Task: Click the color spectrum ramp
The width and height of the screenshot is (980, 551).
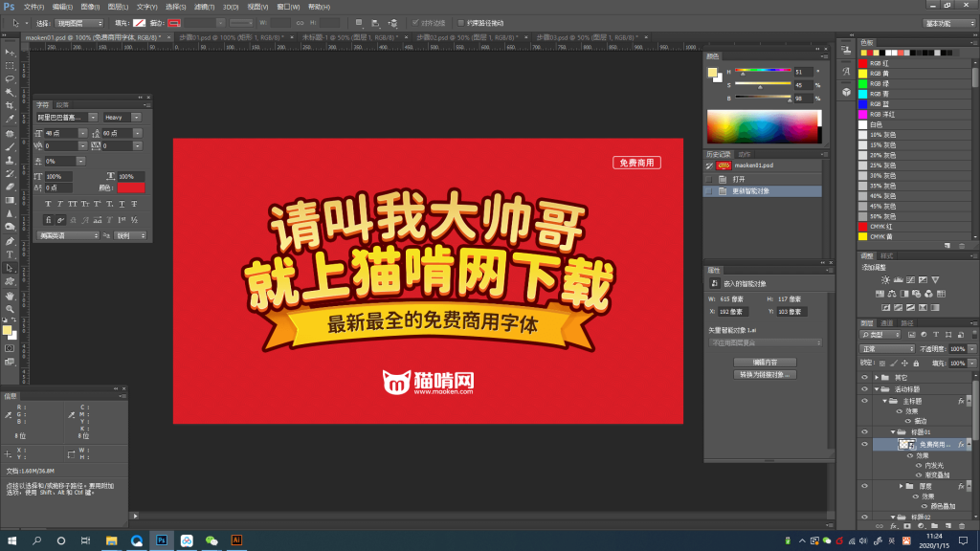Action: pyautogui.click(x=765, y=127)
